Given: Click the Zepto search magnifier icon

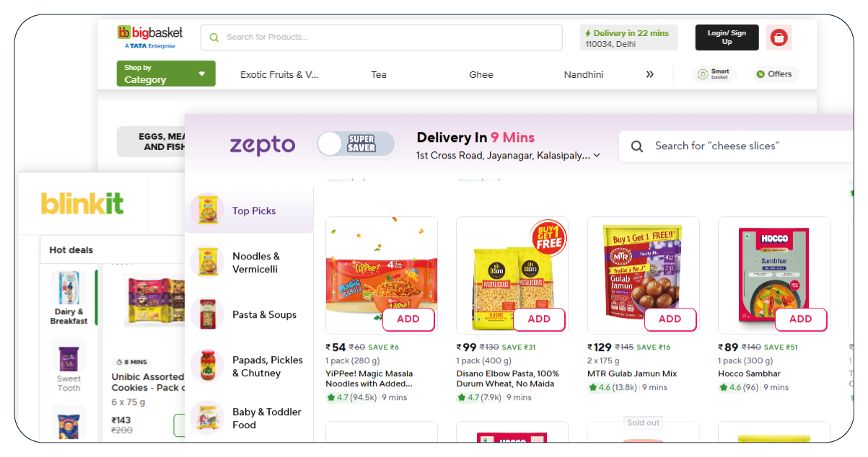Looking at the screenshot, I should [x=637, y=146].
